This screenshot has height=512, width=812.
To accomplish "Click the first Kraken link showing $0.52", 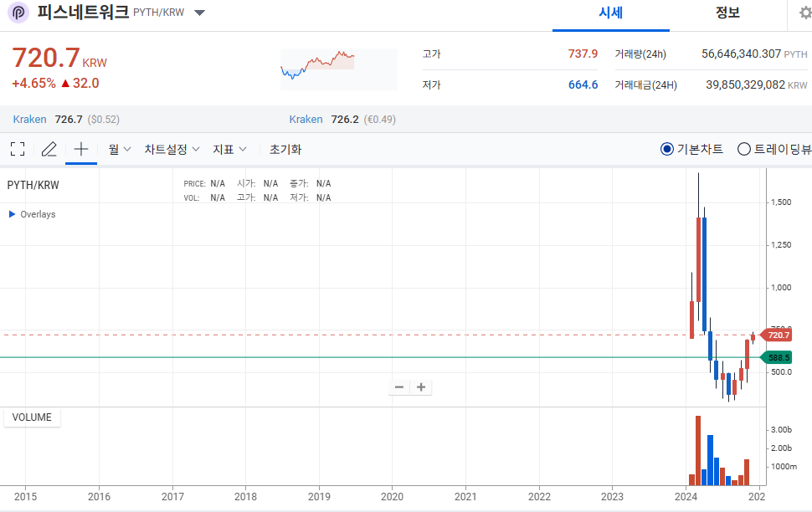I will pyautogui.click(x=29, y=120).
